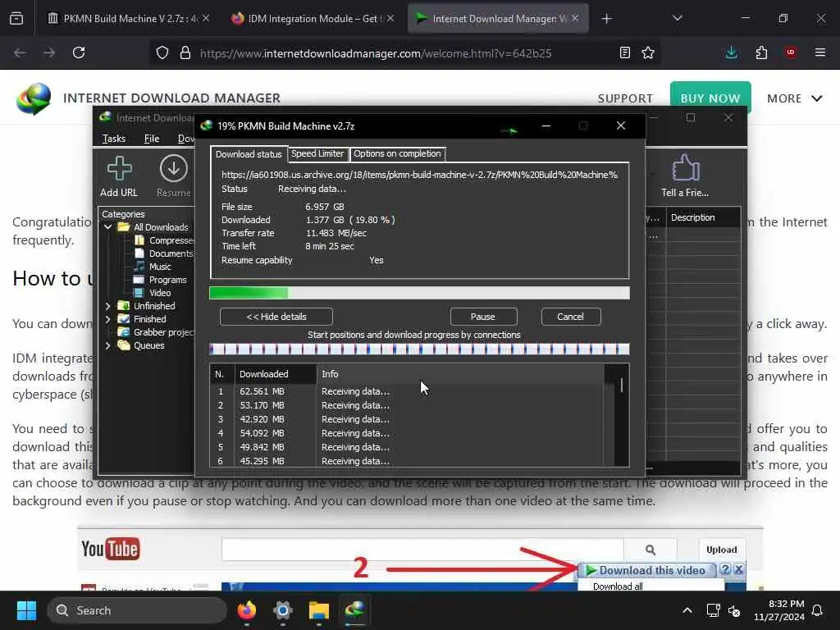The image size is (840, 630).
Task: Select Music category folder
Action: (153, 267)
